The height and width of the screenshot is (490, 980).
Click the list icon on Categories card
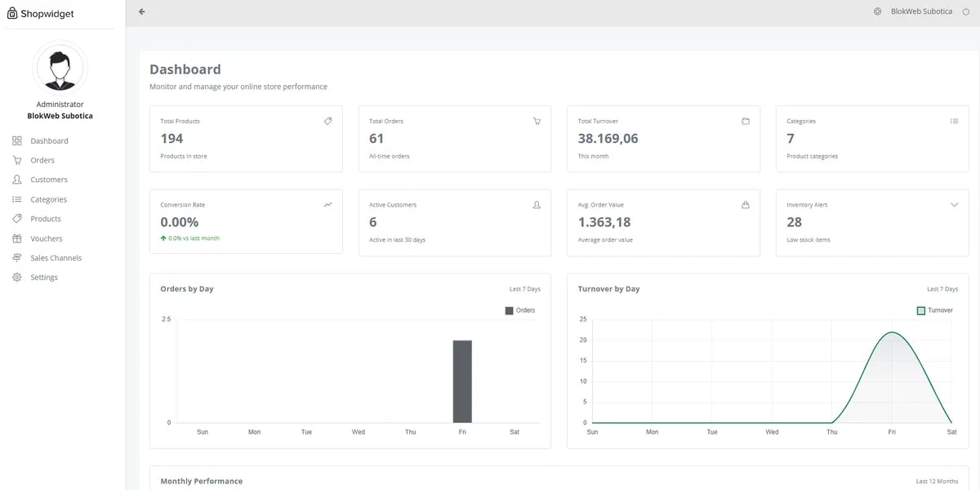tap(954, 121)
